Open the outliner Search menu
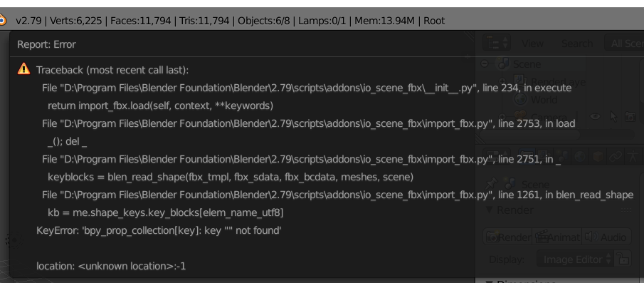 tap(577, 43)
